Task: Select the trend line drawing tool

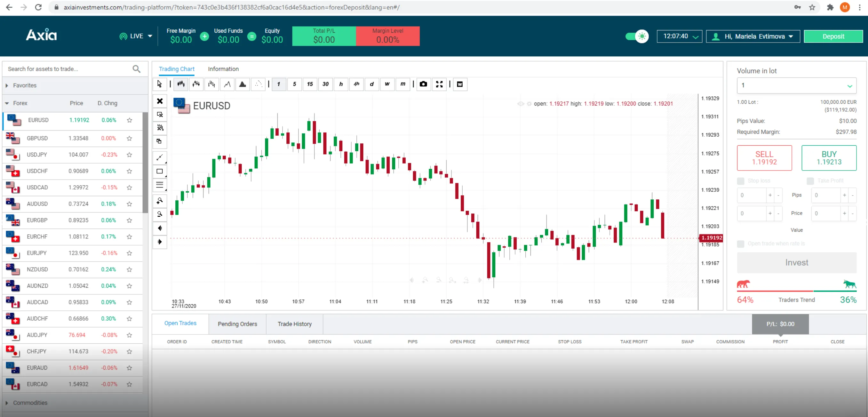Action: [x=160, y=157]
